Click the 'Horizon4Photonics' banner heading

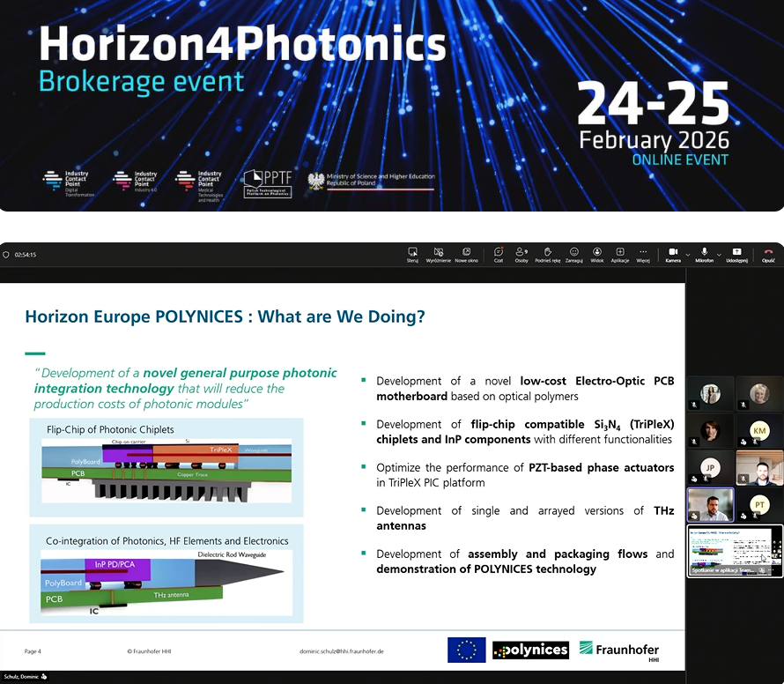242,43
